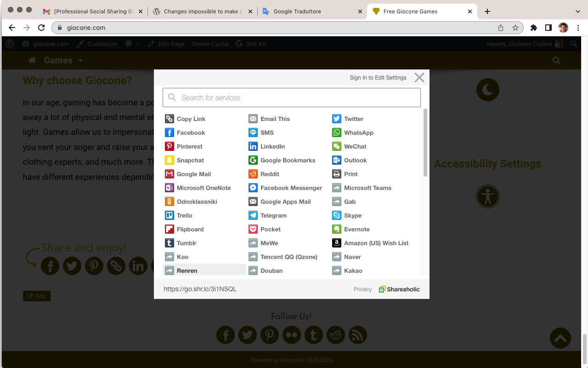Click Delete Cache in admin bar
This screenshot has height=368, width=588.
(x=210, y=44)
